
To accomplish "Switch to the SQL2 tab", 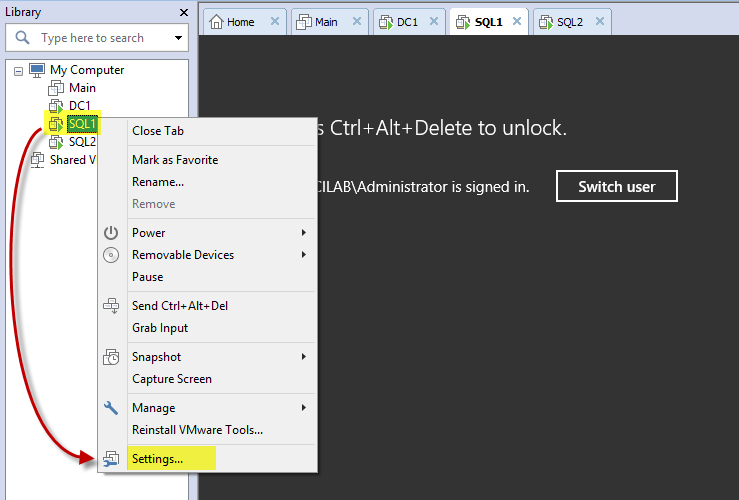I will click(x=570, y=22).
